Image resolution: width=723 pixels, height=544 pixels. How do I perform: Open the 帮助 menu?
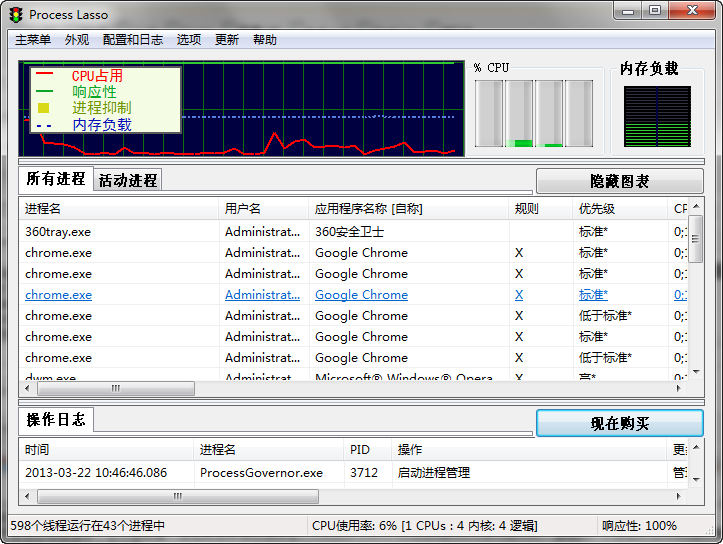tap(265, 40)
